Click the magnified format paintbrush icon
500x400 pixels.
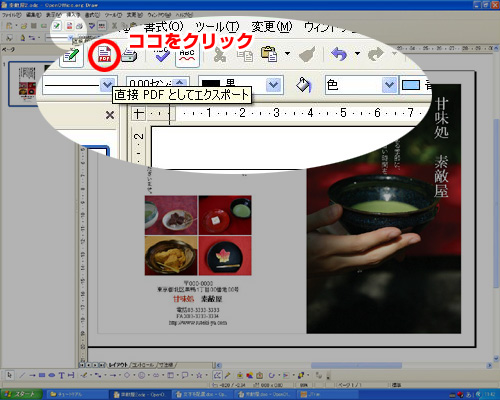click(307, 54)
